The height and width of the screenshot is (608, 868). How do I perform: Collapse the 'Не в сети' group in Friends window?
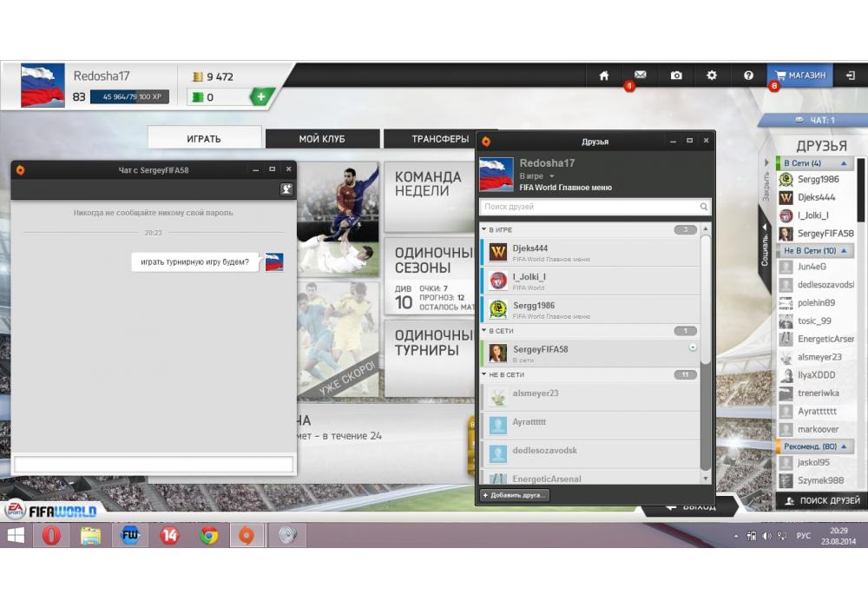[484, 374]
